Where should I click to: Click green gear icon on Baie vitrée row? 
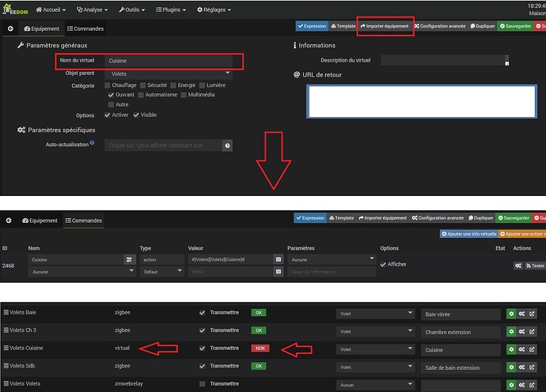tap(511, 314)
